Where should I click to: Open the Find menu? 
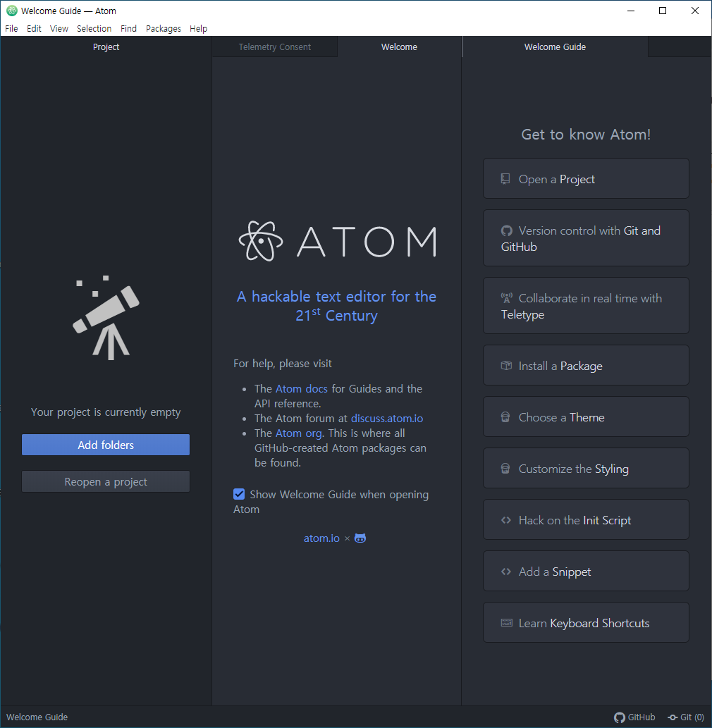128,29
